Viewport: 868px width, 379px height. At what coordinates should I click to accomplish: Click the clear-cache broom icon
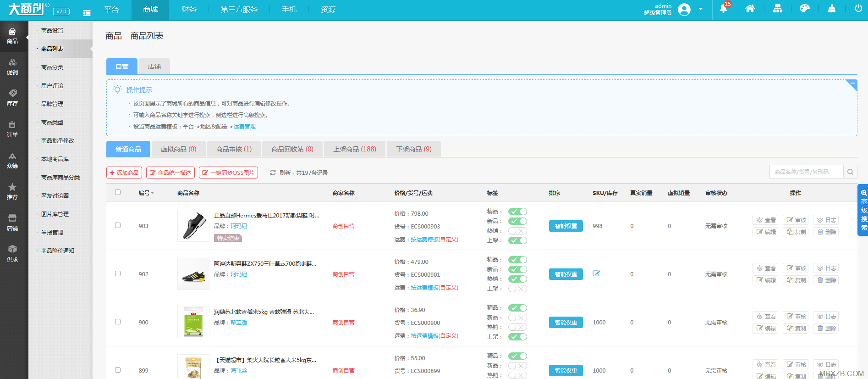pos(831,9)
